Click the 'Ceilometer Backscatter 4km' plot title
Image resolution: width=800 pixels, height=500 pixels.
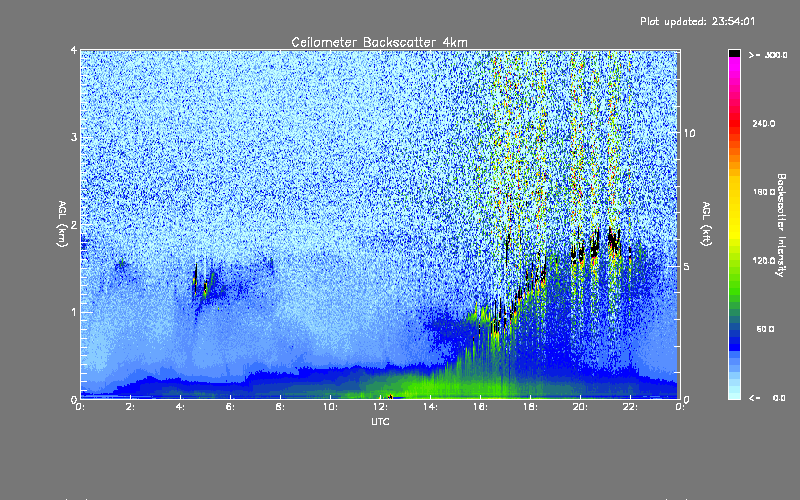pos(379,42)
